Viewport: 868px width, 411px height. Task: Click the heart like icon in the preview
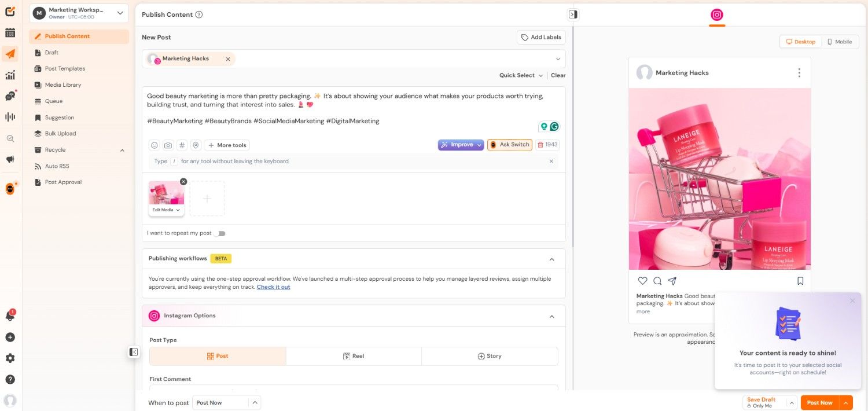pyautogui.click(x=642, y=281)
